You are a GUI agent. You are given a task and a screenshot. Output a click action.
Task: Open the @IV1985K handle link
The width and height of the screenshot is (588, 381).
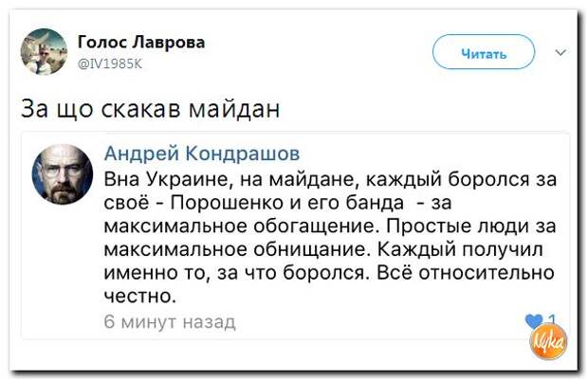110,64
